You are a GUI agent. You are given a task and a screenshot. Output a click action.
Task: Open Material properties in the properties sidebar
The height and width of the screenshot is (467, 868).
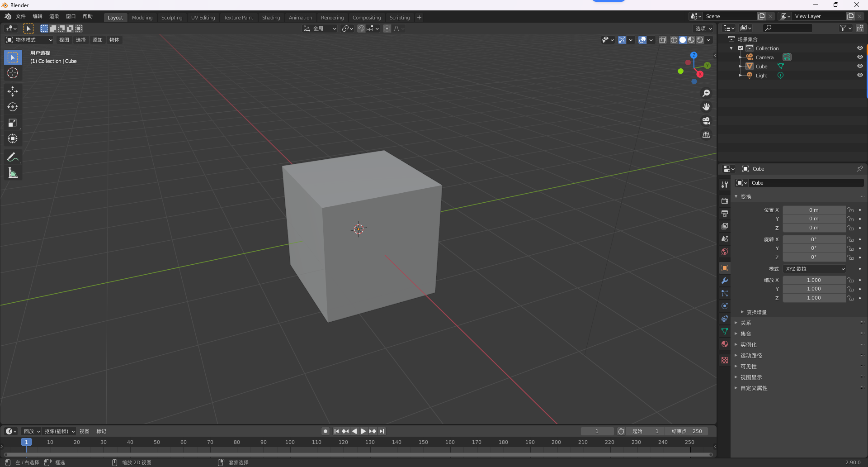pos(725,344)
